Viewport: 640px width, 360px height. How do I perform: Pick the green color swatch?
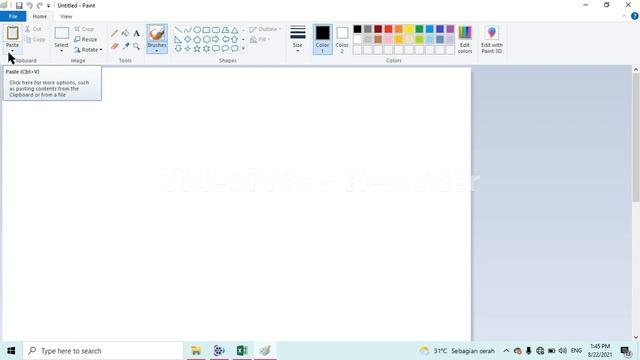pyautogui.click(x=419, y=29)
